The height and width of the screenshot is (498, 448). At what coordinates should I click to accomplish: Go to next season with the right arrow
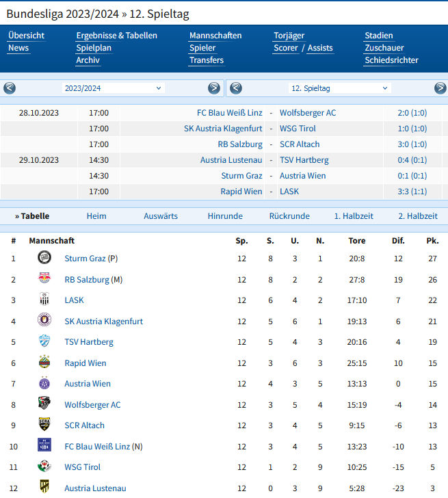[x=214, y=88]
